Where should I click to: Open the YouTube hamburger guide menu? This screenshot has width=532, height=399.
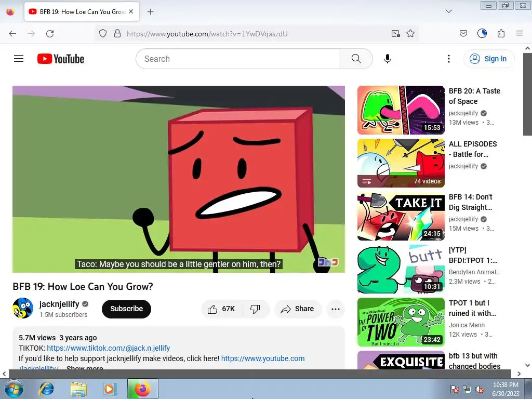pyautogui.click(x=19, y=59)
